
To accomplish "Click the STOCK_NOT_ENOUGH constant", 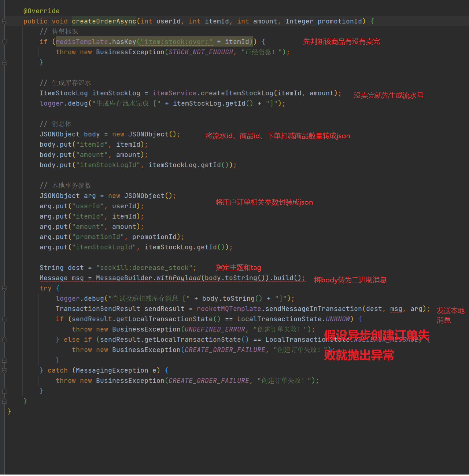I will point(201,52).
